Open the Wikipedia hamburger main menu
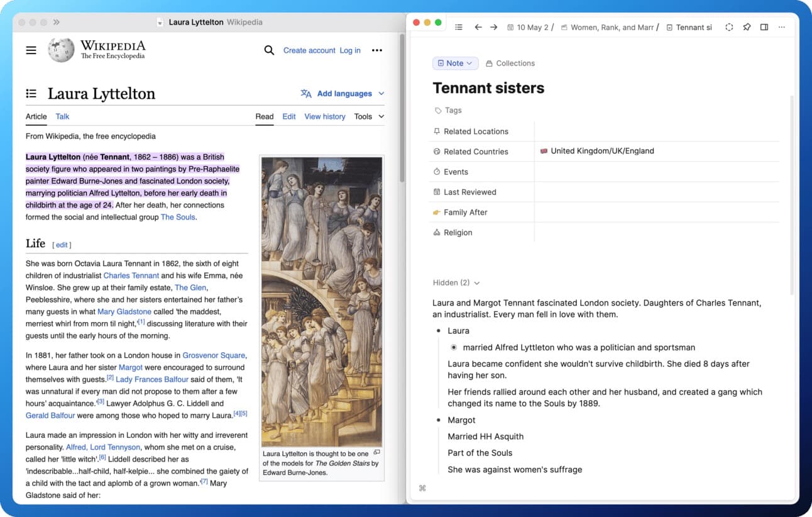Image resolution: width=812 pixels, height=517 pixels. [30, 50]
